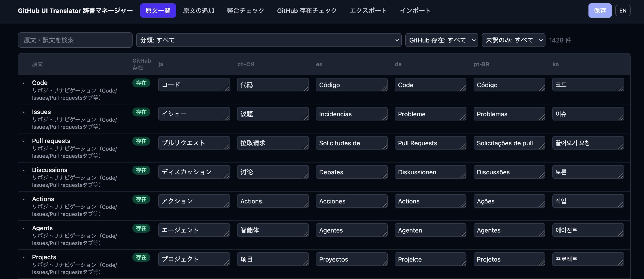Expand the Agents row details

24,228
